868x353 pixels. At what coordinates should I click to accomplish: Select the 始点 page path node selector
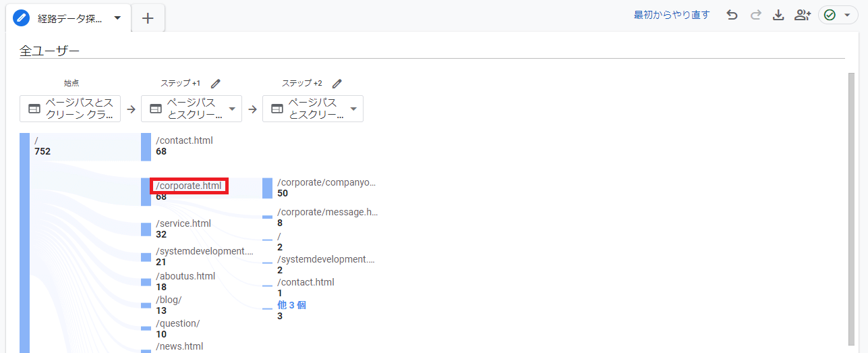[x=70, y=109]
